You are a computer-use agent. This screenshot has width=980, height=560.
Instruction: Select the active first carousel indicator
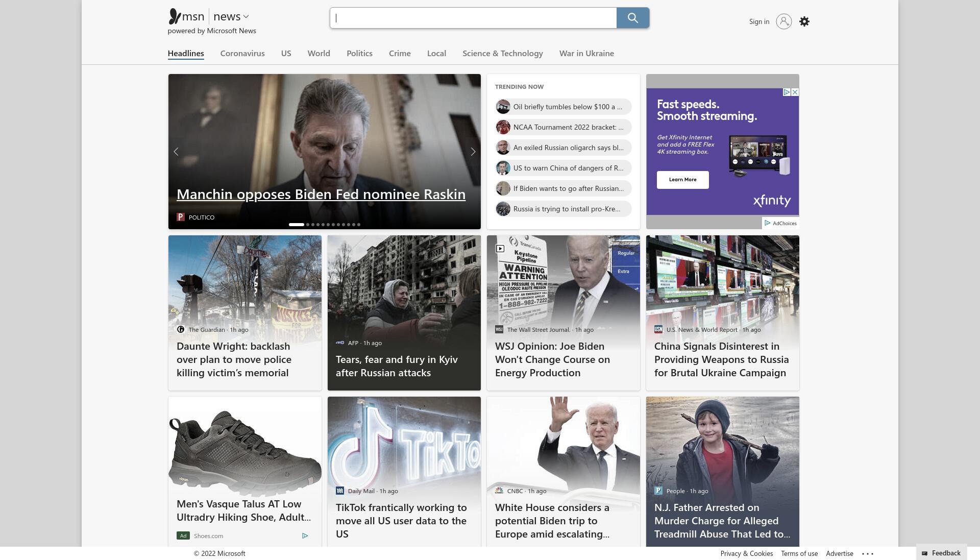297,225
